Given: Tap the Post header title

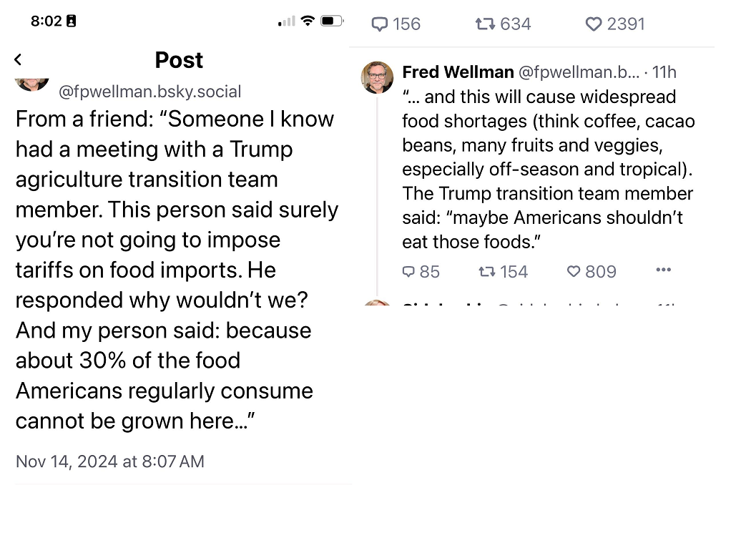Looking at the screenshot, I should (x=179, y=60).
